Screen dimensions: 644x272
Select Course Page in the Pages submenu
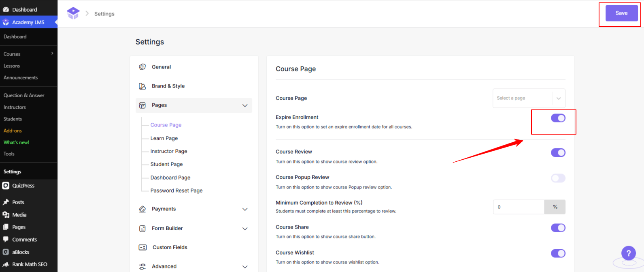point(166,125)
